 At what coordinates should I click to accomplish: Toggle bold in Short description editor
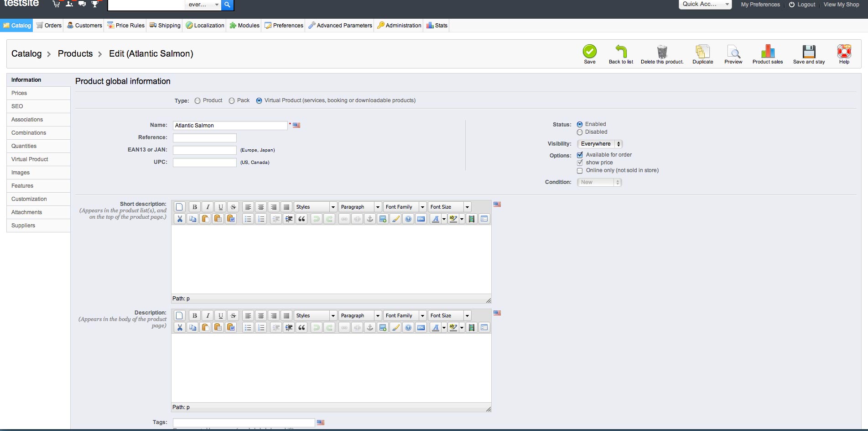(x=194, y=207)
